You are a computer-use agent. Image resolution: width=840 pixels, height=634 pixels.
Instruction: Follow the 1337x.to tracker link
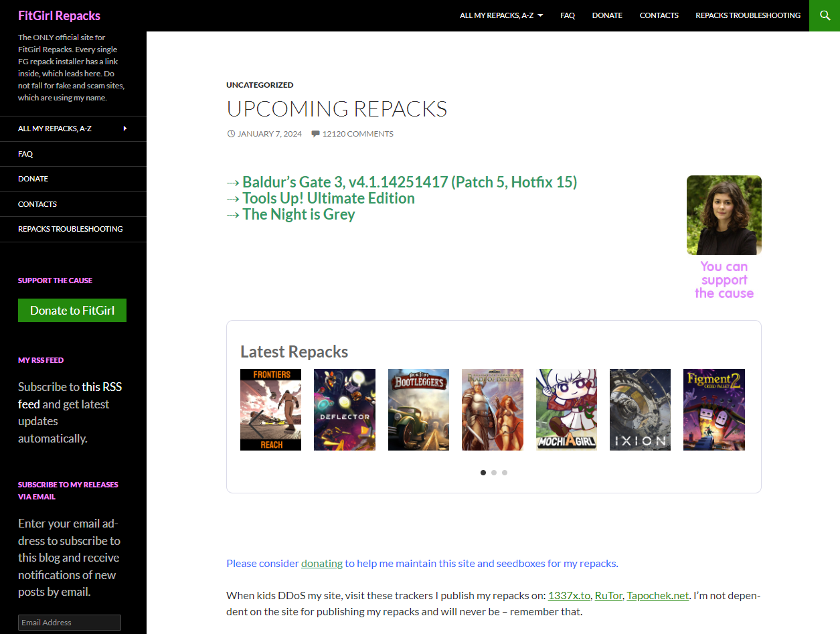(569, 595)
